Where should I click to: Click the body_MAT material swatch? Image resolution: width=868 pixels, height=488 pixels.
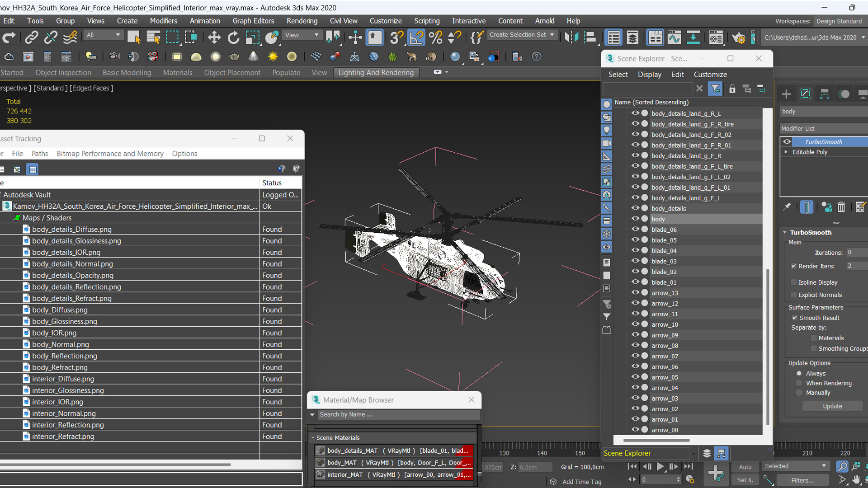point(321,463)
